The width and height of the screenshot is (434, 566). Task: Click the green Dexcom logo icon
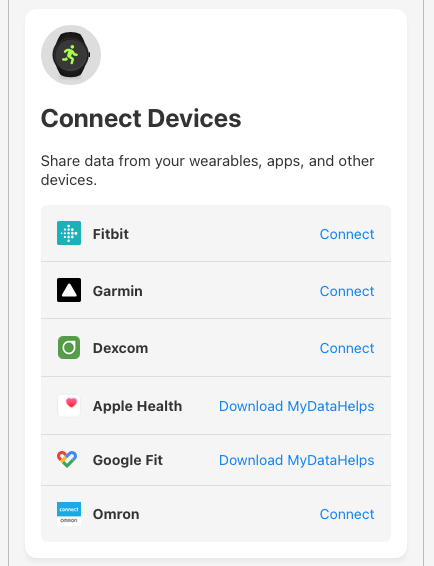(x=69, y=348)
